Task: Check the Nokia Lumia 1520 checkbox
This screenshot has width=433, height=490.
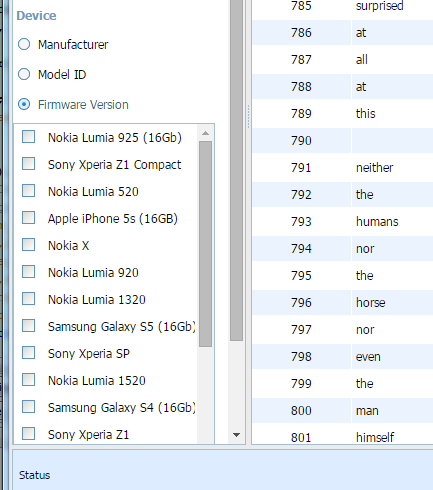Action: (x=28, y=380)
